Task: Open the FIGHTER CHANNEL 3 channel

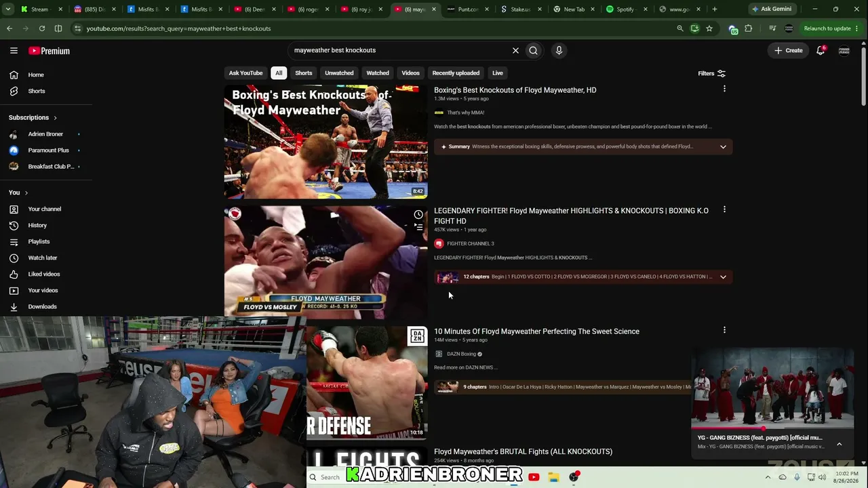Action: [471, 243]
